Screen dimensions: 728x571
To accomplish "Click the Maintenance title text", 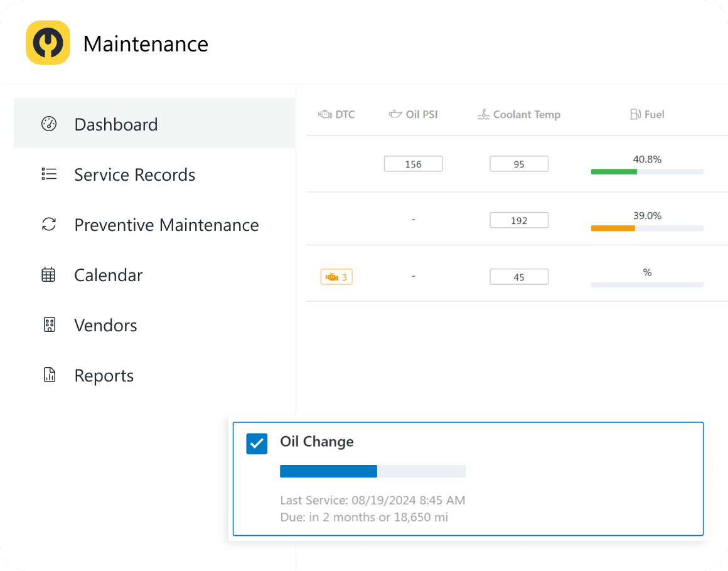I will coord(146,44).
